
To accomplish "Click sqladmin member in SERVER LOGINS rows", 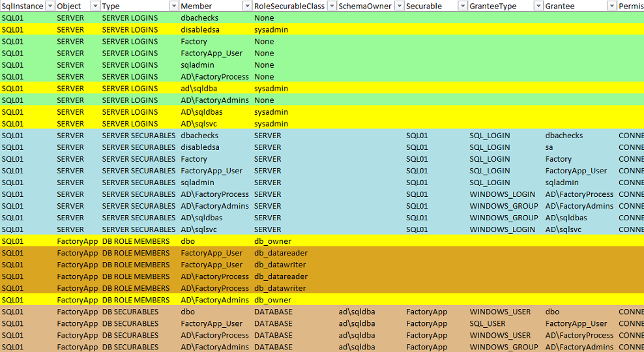I will tap(198, 65).
